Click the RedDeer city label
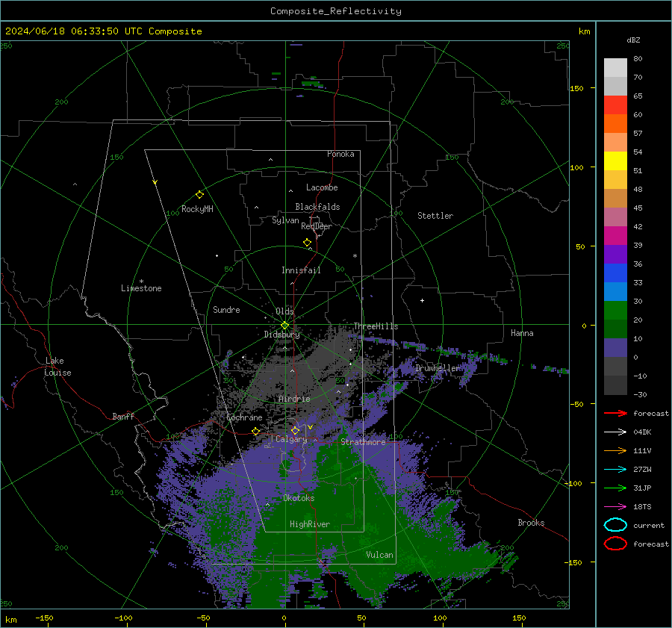The height and width of the screenshot is (628, 672). pos(317,226)
